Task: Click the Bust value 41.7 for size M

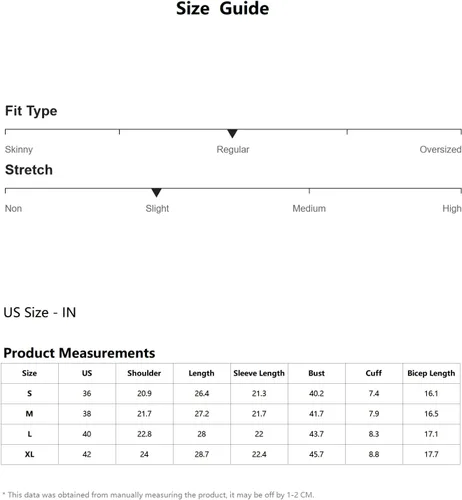Action: click(x=316, y=414)
